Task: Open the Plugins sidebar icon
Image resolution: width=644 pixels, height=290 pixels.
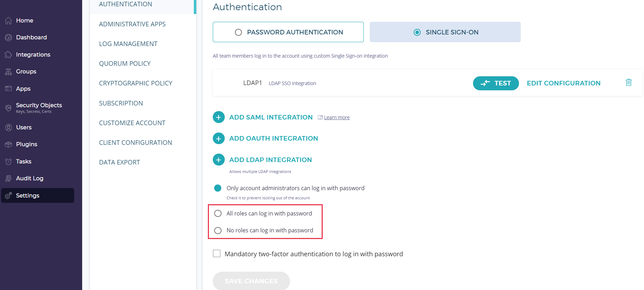Action: pyautogui.click(x=8, y=144)
